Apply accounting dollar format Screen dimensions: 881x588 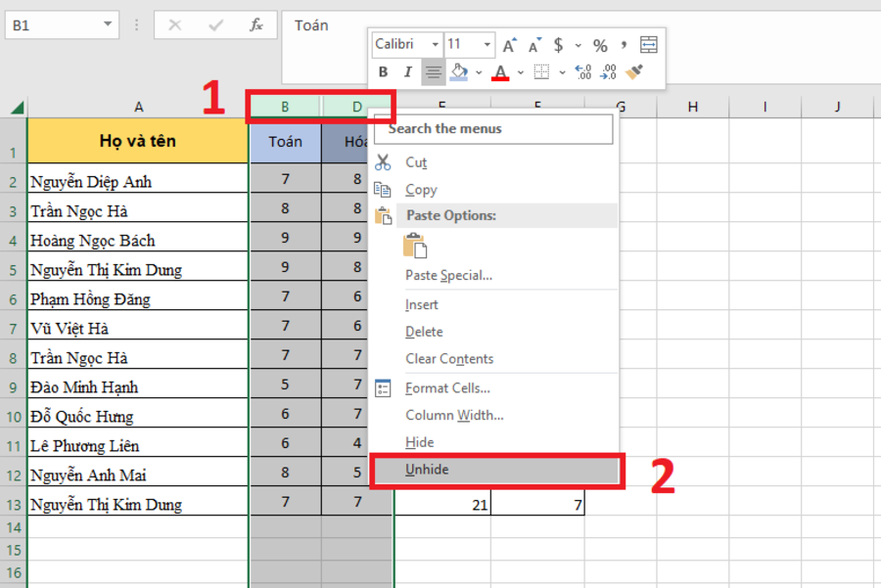point(558,45)
